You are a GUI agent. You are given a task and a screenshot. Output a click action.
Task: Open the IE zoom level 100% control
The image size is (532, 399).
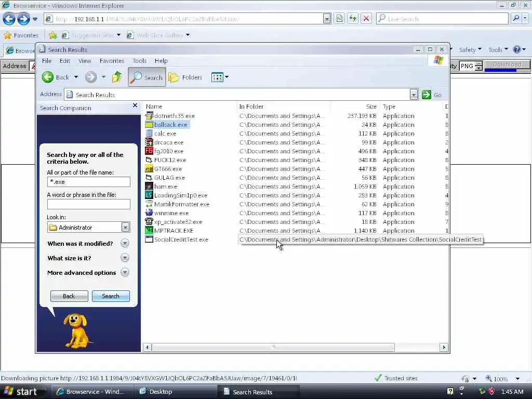click(x=502, y=378)
